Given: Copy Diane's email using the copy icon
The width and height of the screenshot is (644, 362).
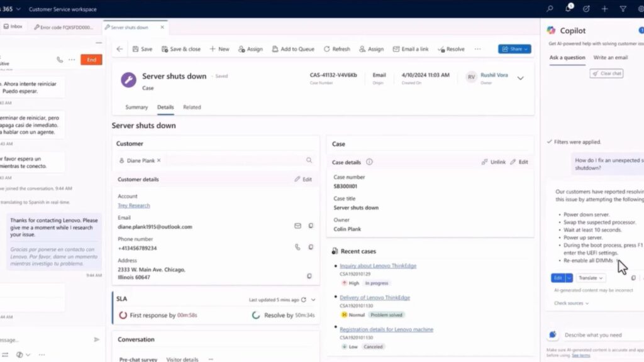Looking at the screenshot, I should pyautogui.click(x=310, y=225).
